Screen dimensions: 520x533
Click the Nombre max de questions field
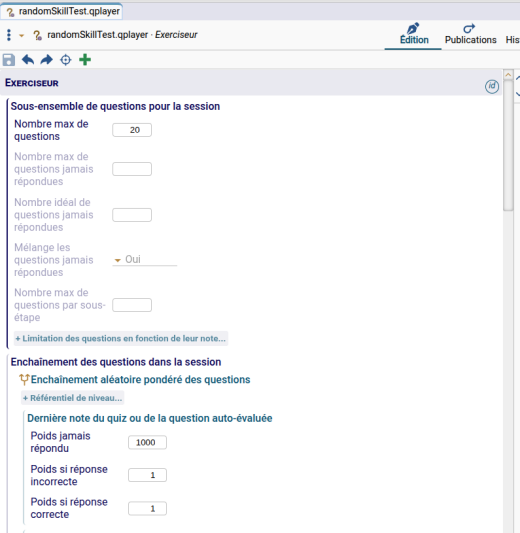pyautogui.click(x=132, y=130)
